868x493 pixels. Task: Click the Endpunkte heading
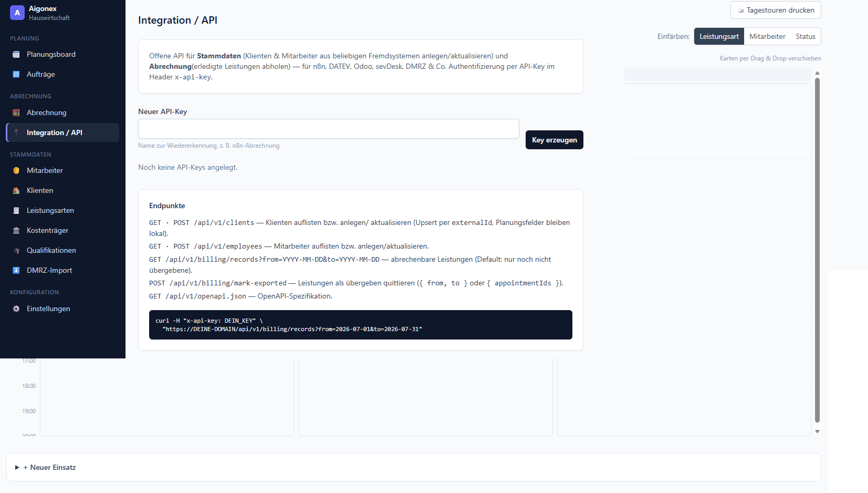[x=167, y=206]
